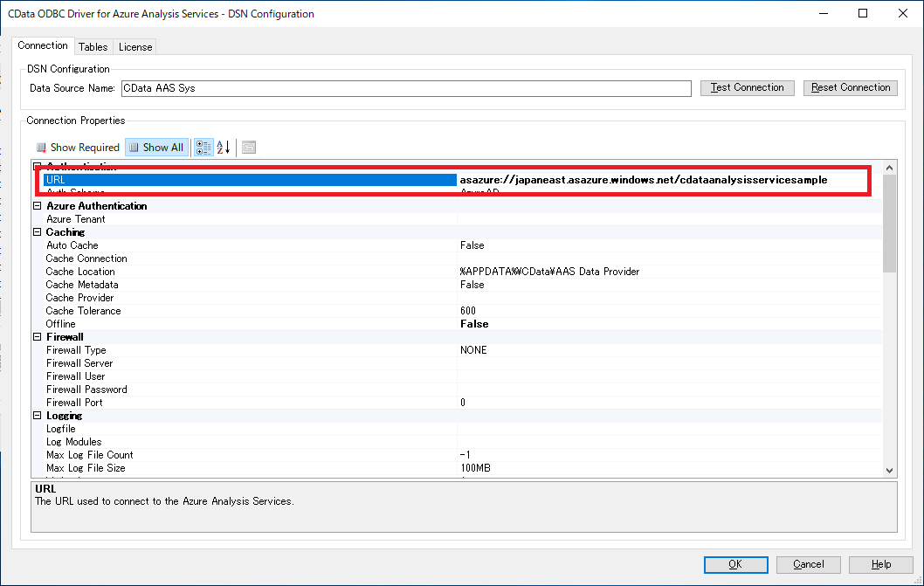
Task: Select the Firewall Server property
Action: (79, 363)
